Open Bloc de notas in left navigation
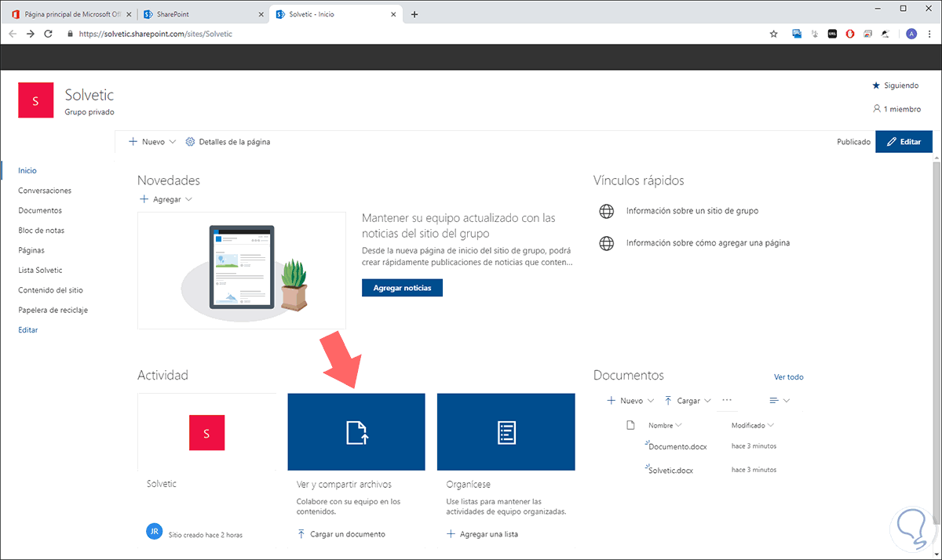The width and height of the screenshot is (942, 560). tap(42, 231)
